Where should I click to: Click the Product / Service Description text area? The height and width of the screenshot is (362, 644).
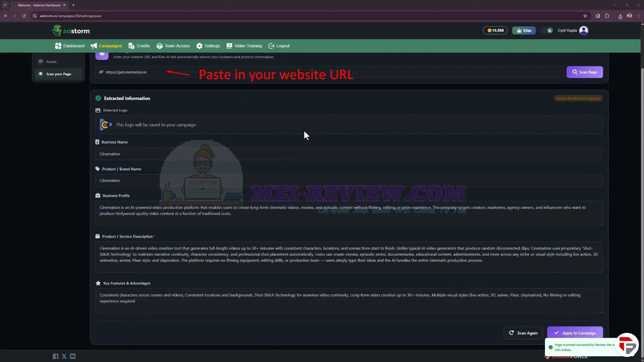(x=349, y=257)
